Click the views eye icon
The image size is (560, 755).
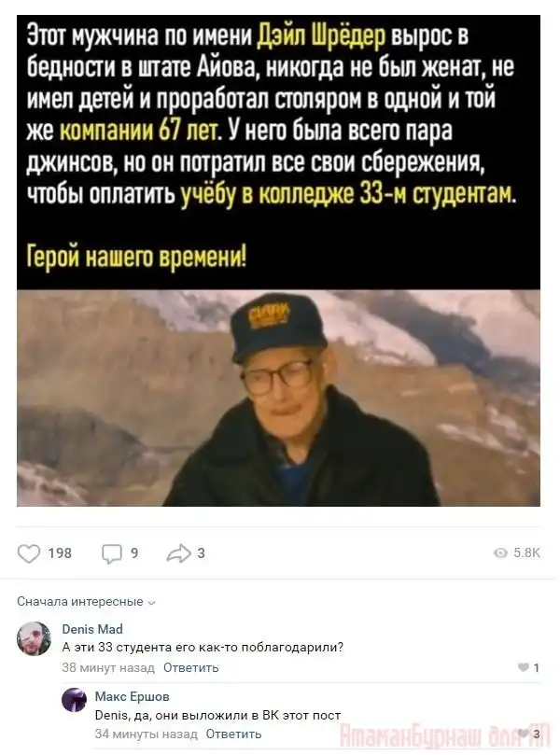[x=501, y=552]
